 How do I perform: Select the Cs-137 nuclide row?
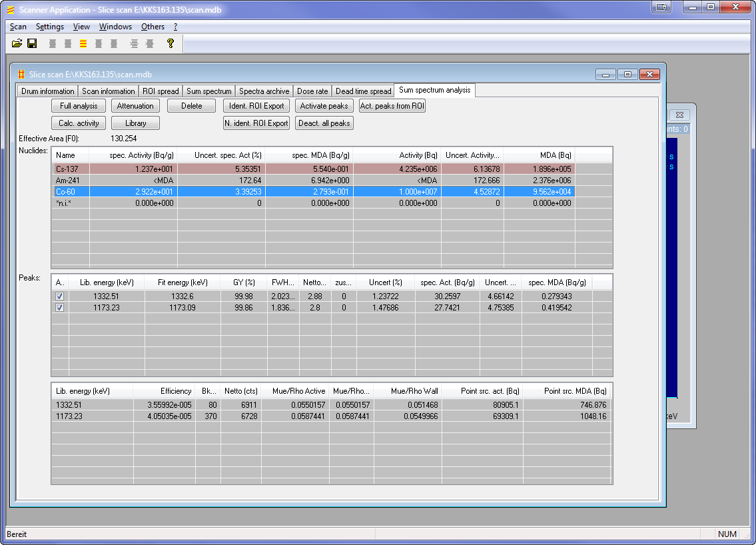[x=314, y=169]
